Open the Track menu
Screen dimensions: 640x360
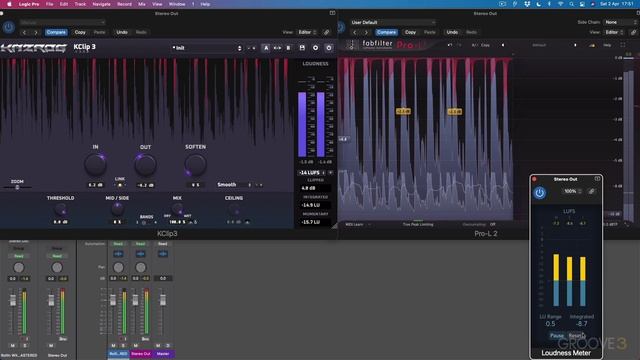point(80,4)
